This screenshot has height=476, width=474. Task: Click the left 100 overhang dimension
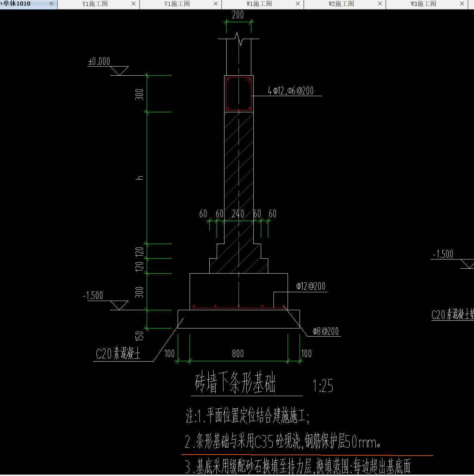tap(170, 353)
